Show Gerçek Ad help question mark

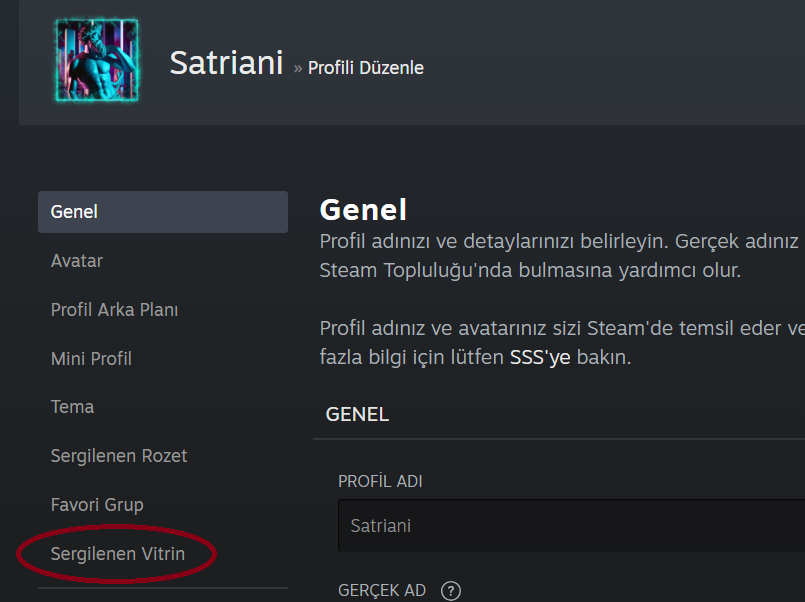coord(451,591)
